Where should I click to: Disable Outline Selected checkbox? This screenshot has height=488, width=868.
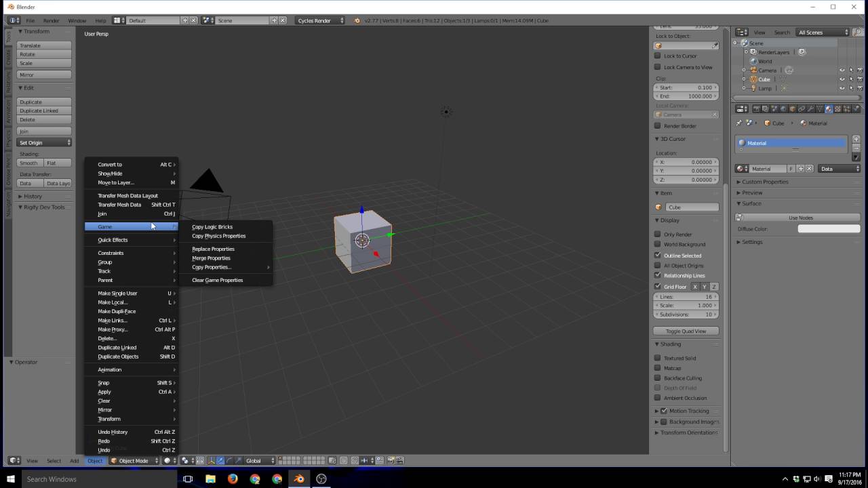point(657,255)
